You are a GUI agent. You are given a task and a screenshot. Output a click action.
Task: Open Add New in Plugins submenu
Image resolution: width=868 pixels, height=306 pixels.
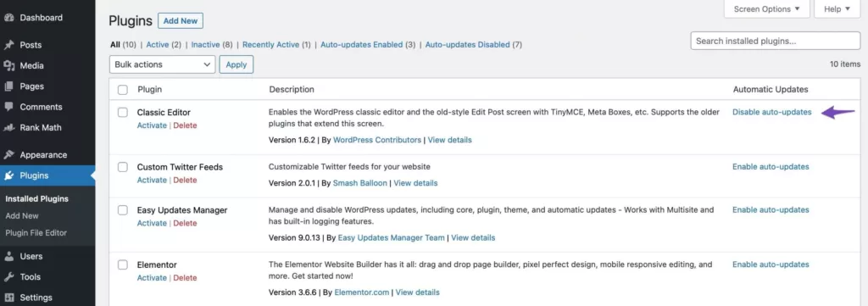22,216
